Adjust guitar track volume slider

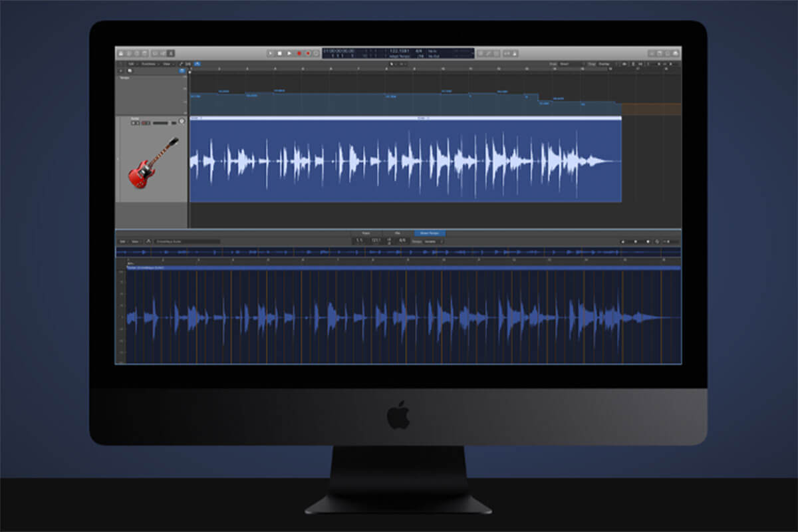(x=161, y=123)
